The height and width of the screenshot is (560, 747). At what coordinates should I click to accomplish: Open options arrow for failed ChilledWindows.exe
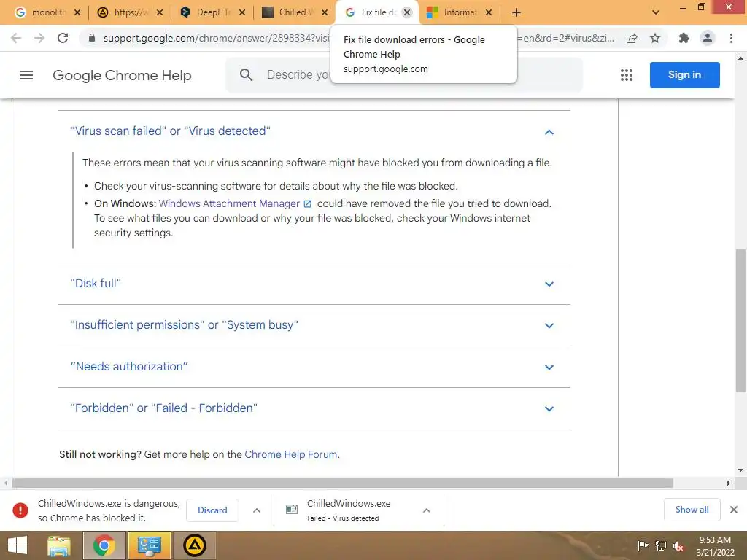coord(426,510)
